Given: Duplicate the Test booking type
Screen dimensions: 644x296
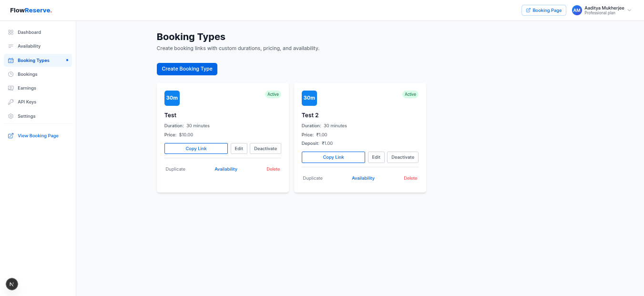Looking at the screenshot, I should coord(175,169).
